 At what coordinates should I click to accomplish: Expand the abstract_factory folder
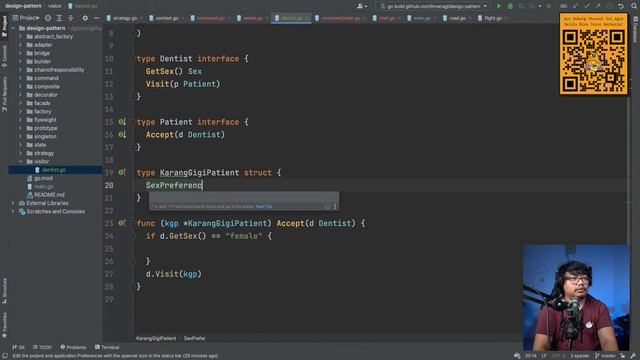point(20,36)
